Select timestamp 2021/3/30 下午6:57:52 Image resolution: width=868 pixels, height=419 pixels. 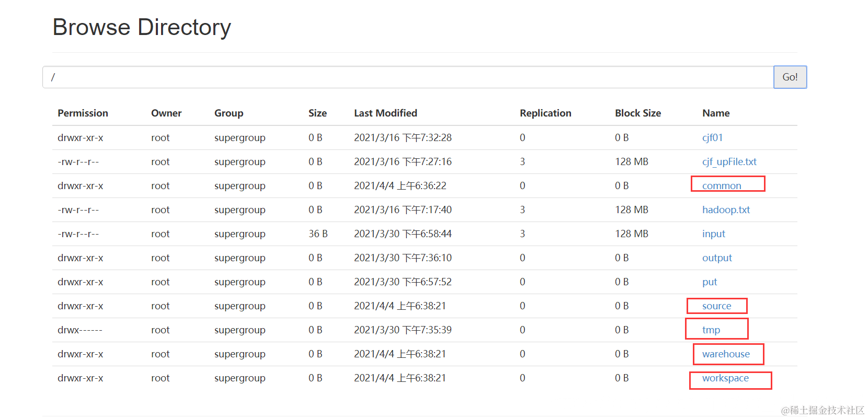point(403,282)
